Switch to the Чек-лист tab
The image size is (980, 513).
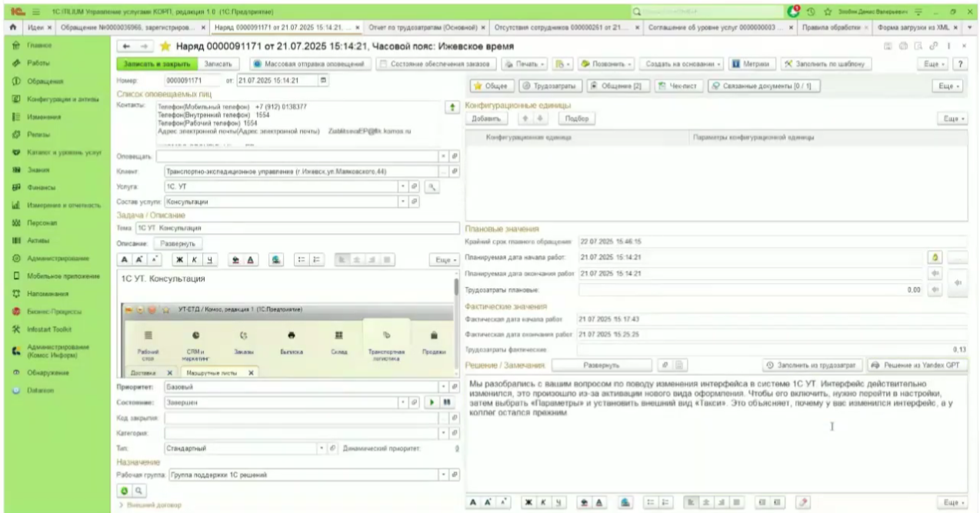[677, 87]
